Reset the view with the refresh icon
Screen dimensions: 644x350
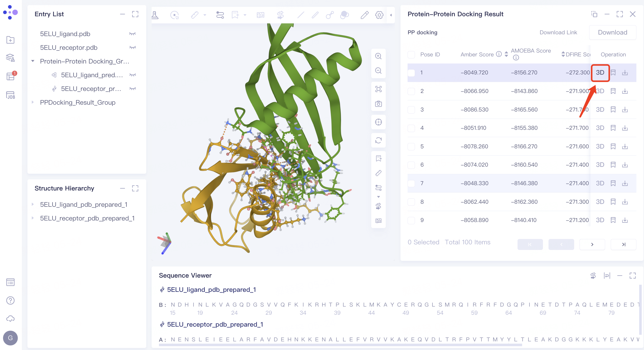tap(378, 140)
